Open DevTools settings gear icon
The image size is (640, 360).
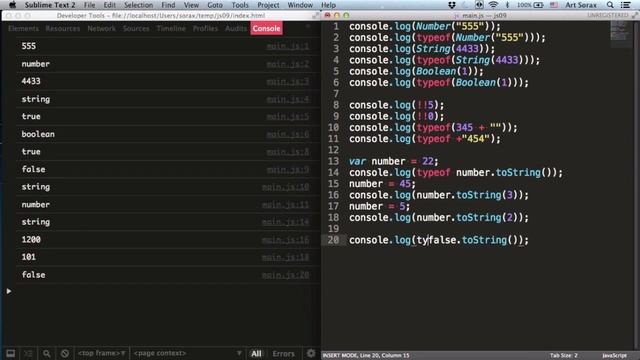[x=311, y=353]
